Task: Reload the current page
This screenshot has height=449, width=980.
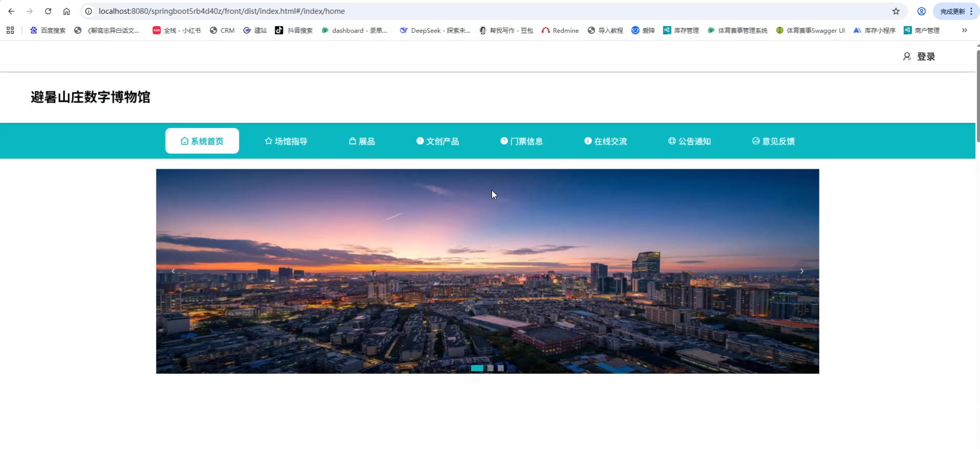Action: click(48, 11)
